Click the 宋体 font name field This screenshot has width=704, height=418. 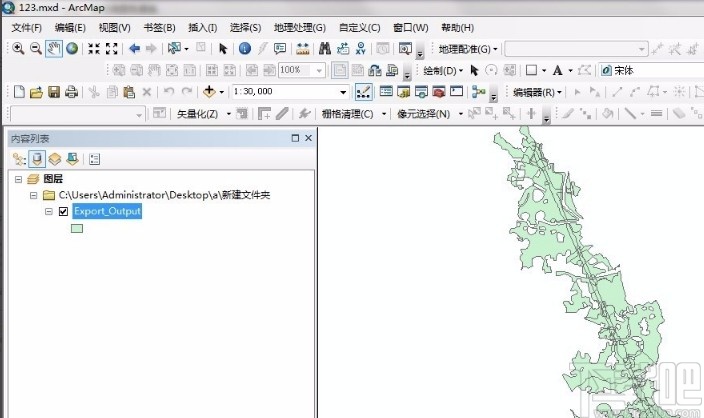(x=651, y=70)
